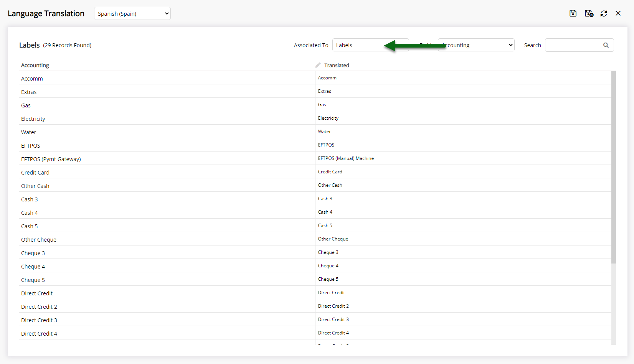This screenshot has width=634, height=364.
Task: Select the 'Credit Card' label in Accounting column
Action: (35, 173)
